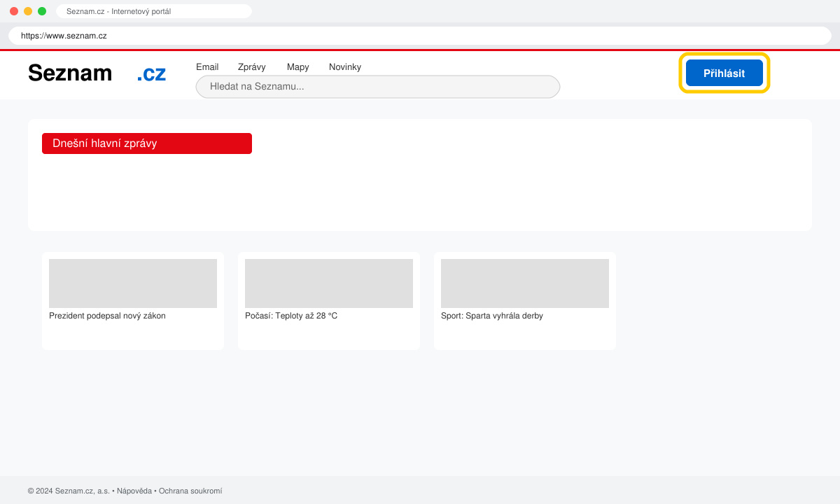
Task: Click thumbnail above the Sparta derby article
Action: 525,283
